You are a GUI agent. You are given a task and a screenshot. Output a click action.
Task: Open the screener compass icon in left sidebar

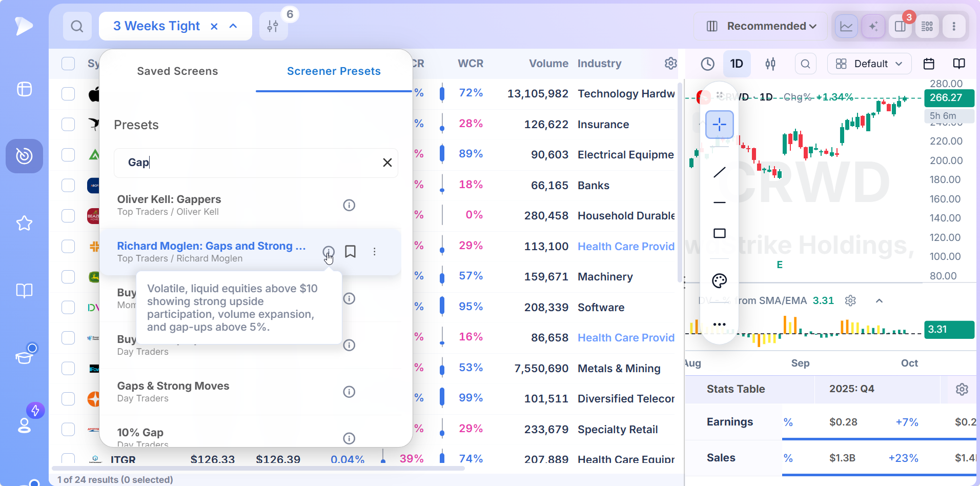point(24,156)
